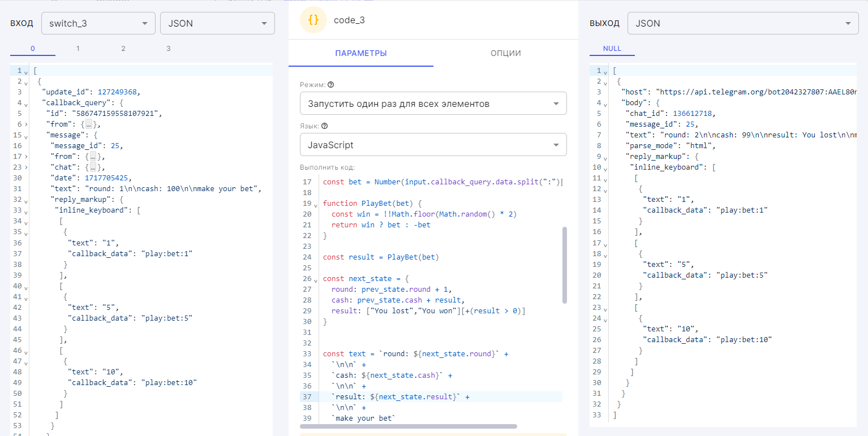Open the JavaScript language dropdown
Image resolution: width=868 pixels, height=436 pixels.
point(433,145)
